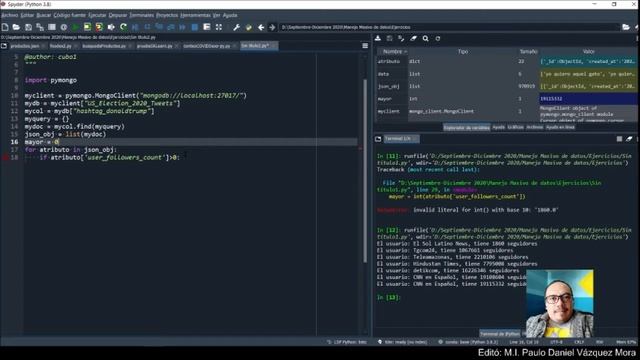Screen dimensions: 640x360
Task: Open PYTHONPATH manager icon
Action: (249, 27)
